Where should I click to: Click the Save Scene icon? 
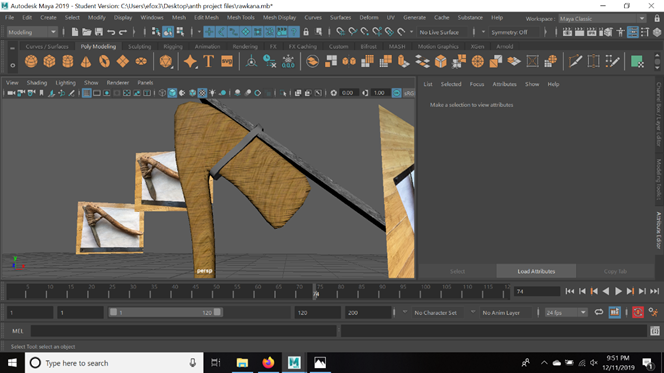(x=99, y=32)
